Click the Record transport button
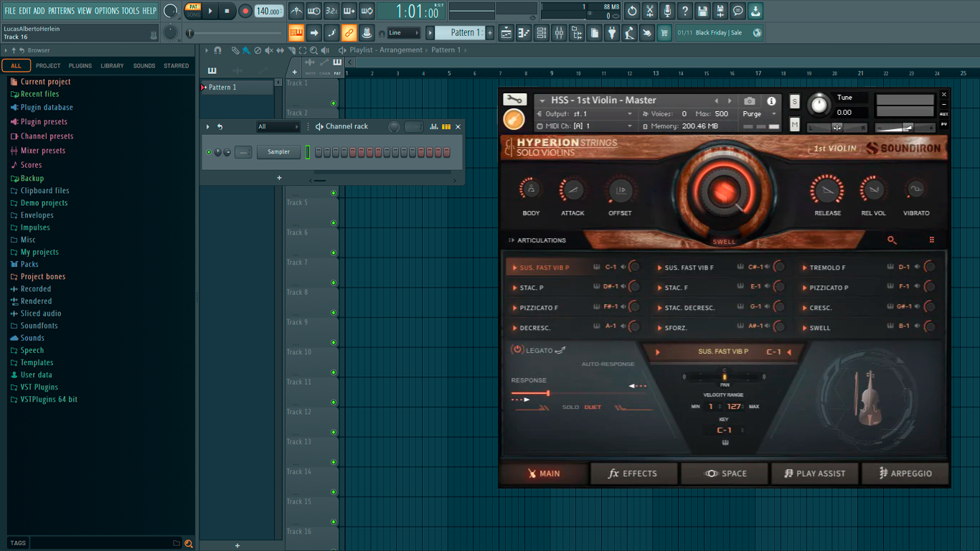The image size is (980, 551). pyautogui.click(x=245, y=11)
